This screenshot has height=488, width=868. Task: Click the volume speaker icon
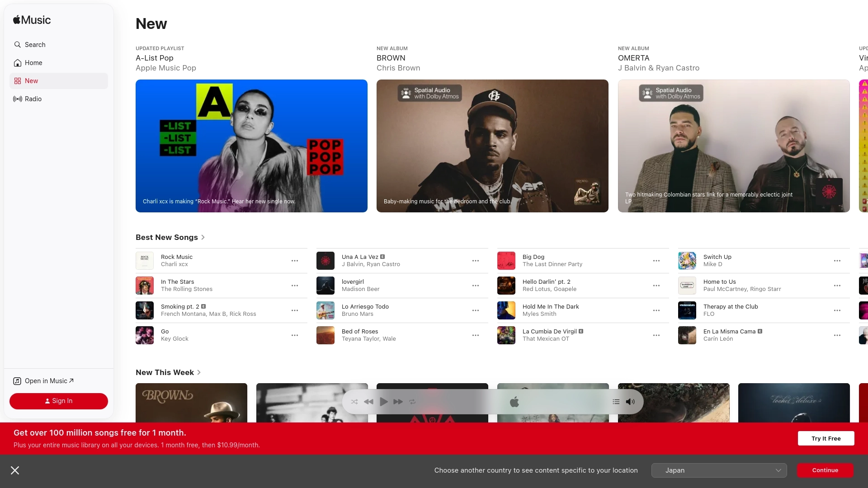click(630, 402)
